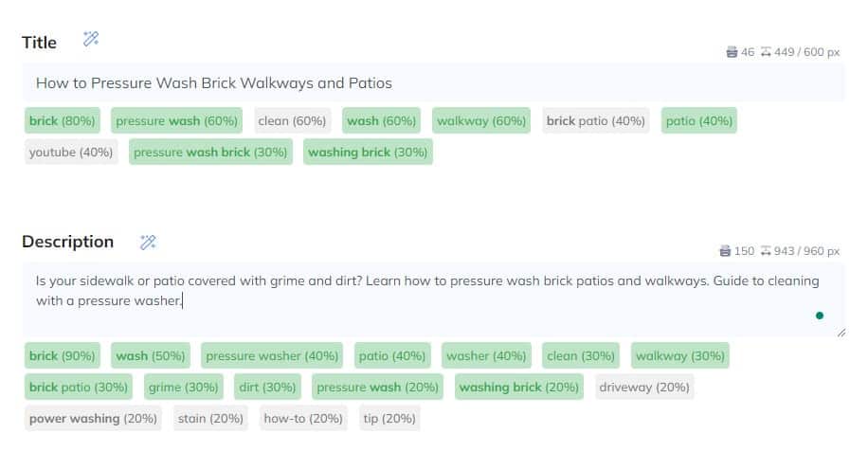Image resolution: width=868 pixels, height=452 pixels.
Task: Select the 'tip (20%)' keyword tag
Action: (x=389, y=418)
